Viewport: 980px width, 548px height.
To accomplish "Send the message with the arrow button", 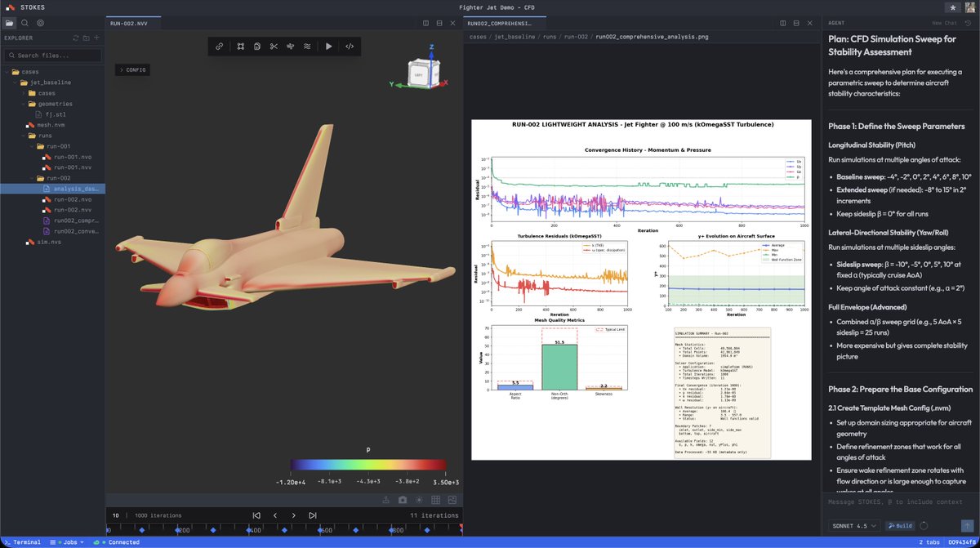I will pyautogui.click(x=967, y=526).
